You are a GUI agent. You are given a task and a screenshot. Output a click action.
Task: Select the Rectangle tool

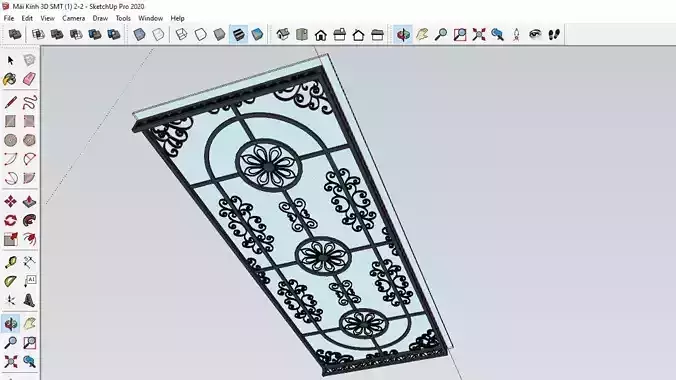click(10, 121)
